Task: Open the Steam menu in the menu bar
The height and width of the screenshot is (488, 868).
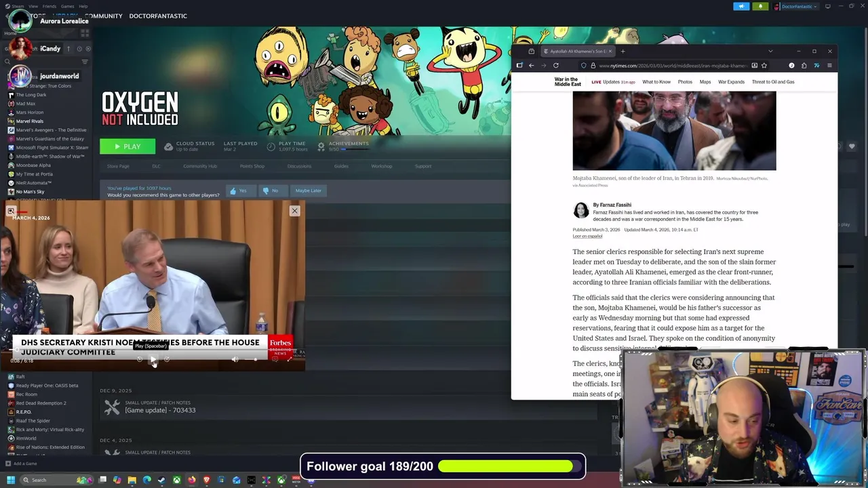Action: (18, 6)
